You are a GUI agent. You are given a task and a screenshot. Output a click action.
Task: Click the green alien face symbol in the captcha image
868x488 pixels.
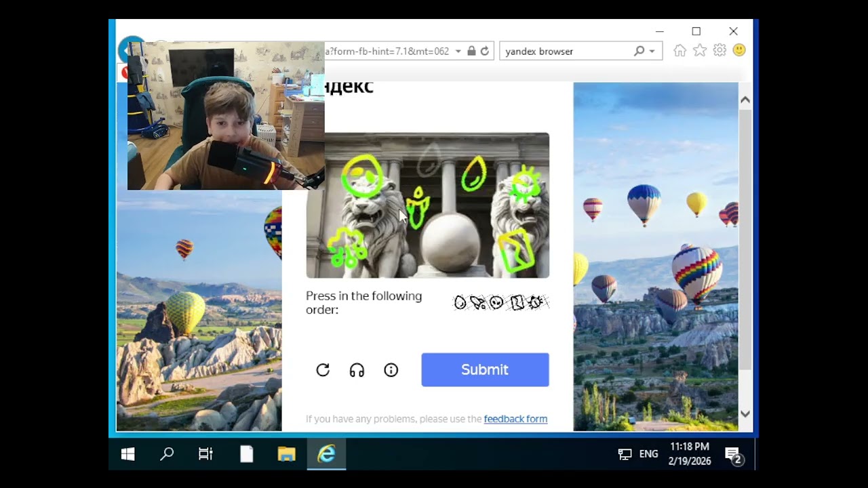[362, 176]
